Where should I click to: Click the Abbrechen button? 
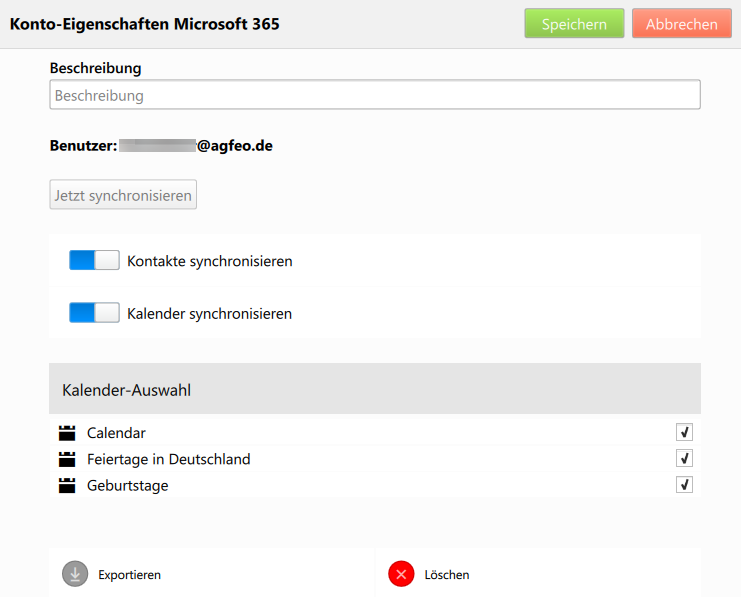click(x=681, y=23)
